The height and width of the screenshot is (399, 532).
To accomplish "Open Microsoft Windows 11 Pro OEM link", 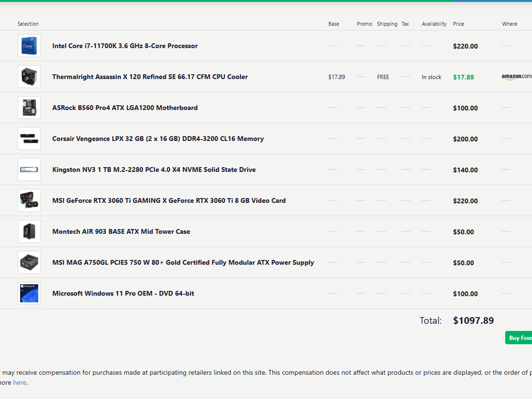I will click(x=123, y=293).
